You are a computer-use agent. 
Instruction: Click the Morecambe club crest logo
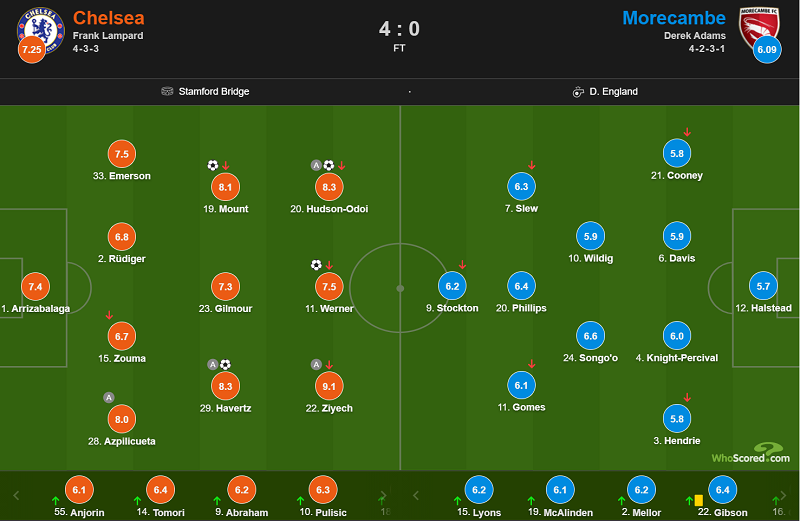pos(759,28)
